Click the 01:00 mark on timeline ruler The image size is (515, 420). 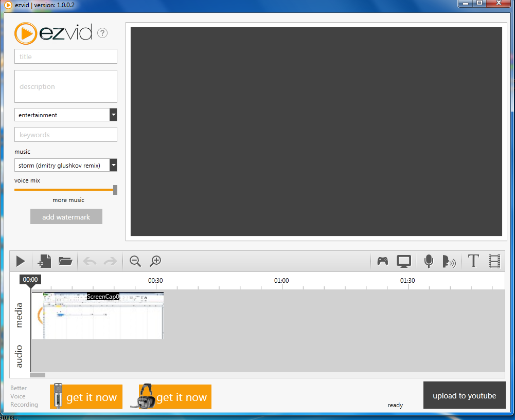click(281, 281)
